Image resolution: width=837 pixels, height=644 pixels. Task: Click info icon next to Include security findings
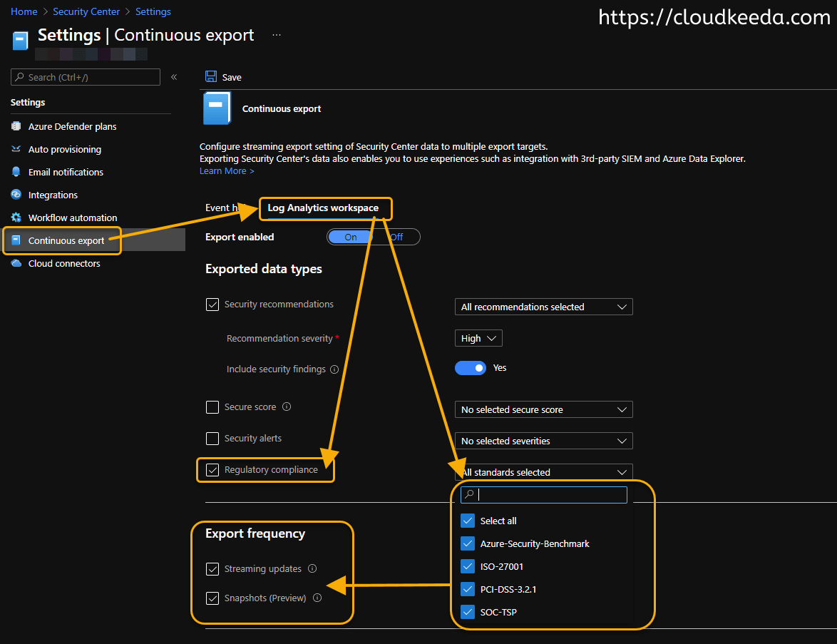334,369
